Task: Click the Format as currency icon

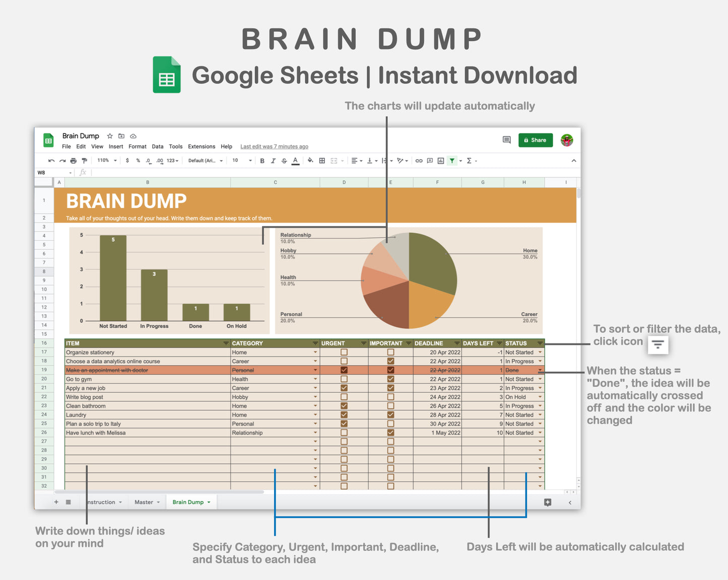Action: (127, 160)
